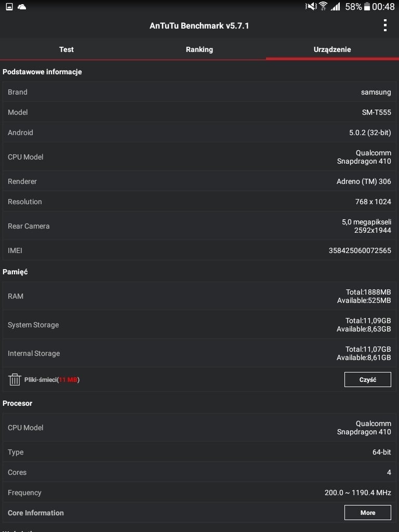This screenshot has height=532, width=399.
Task: Click the Czyść button to clean junk files
Action: (368, 380)
